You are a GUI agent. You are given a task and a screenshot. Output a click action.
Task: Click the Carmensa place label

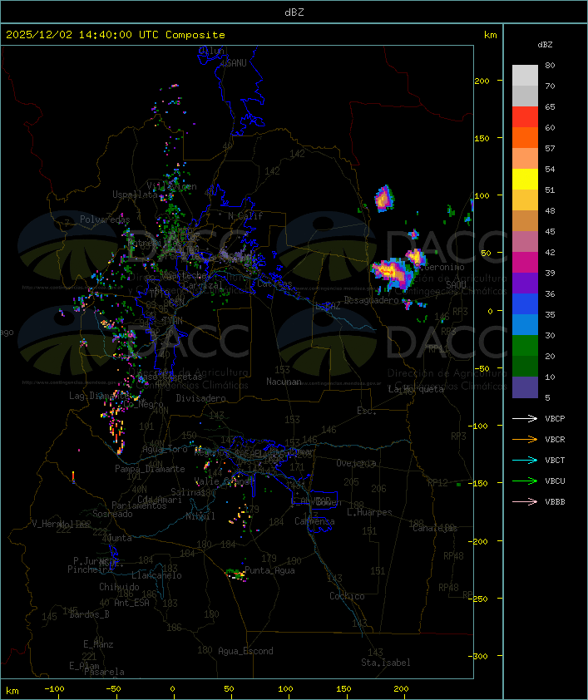pyautogui.click(x=314, y=521)
